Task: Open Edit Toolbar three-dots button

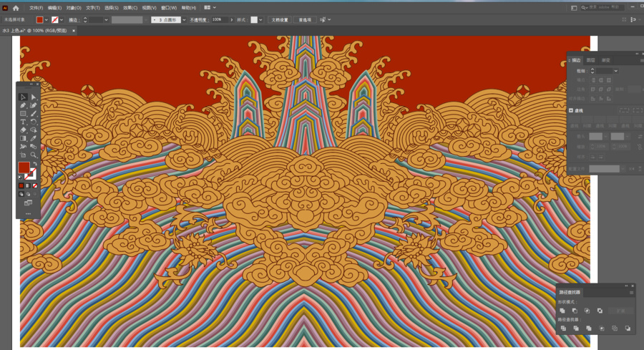Action: (x=28, y=213)
